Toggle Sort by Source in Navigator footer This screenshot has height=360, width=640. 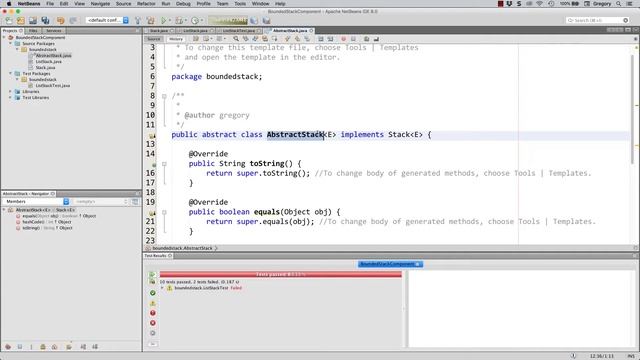point(95,347)
